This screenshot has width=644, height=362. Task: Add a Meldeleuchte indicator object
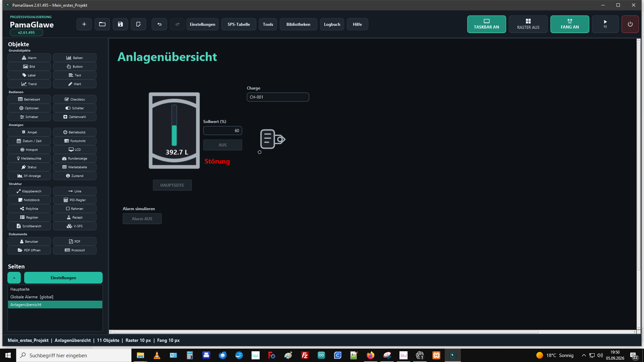click(x=29, y=158)
